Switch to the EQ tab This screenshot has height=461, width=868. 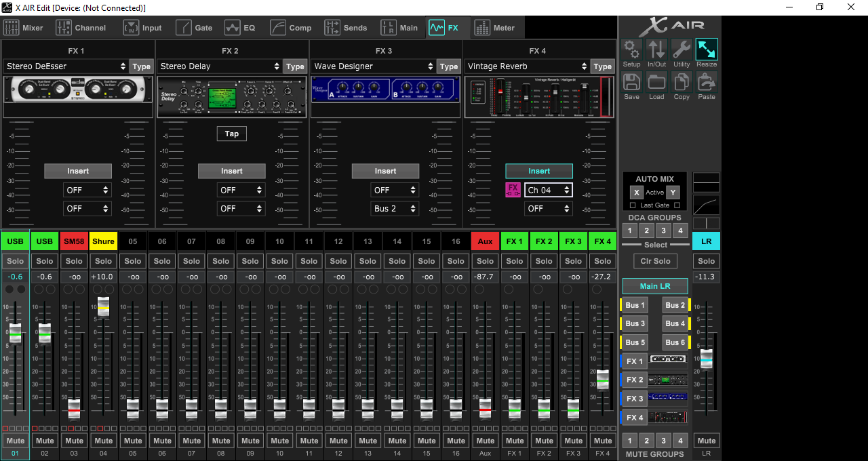click(x=241, y=28)
